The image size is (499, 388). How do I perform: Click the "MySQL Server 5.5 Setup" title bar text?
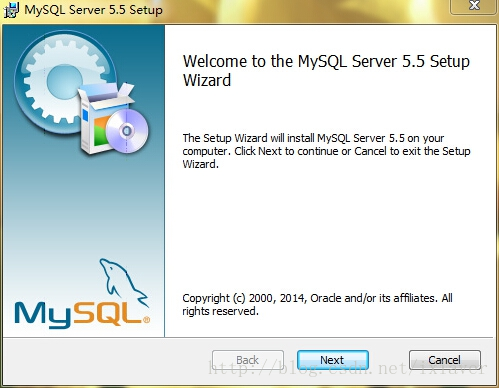pyautogui.click(x=93, y=10)
